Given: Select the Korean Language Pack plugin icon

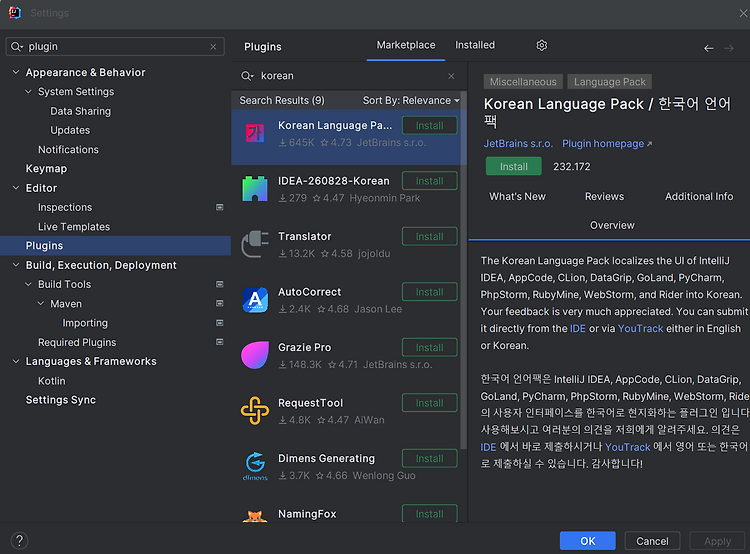Looking at the screenshot, I should click(255, 133).
